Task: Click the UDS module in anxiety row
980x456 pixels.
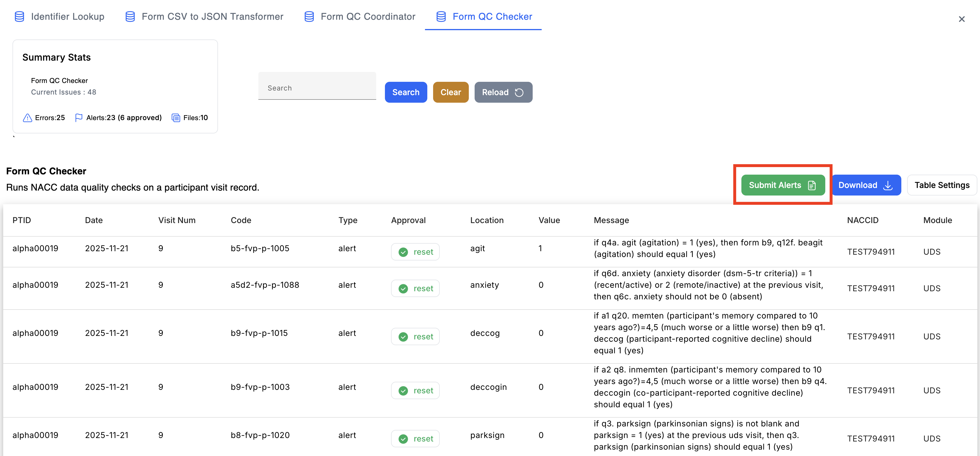Action: pos(932,289)
